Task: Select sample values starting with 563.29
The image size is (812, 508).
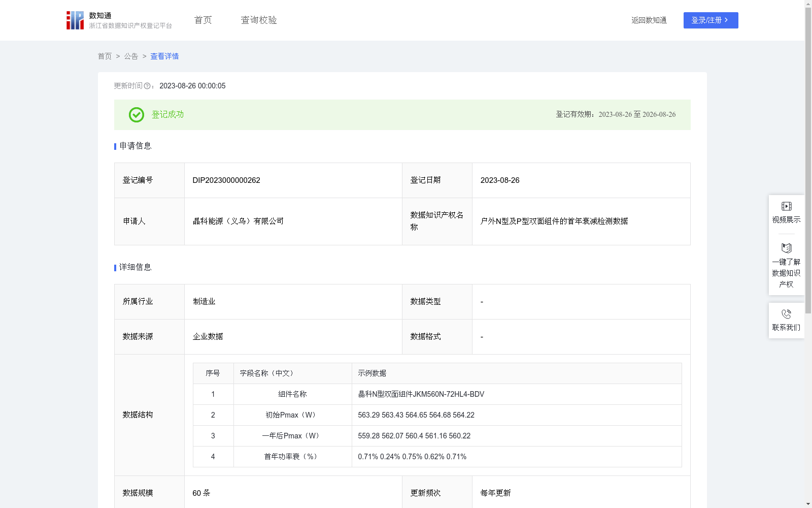Action: [x=416, y=415]
